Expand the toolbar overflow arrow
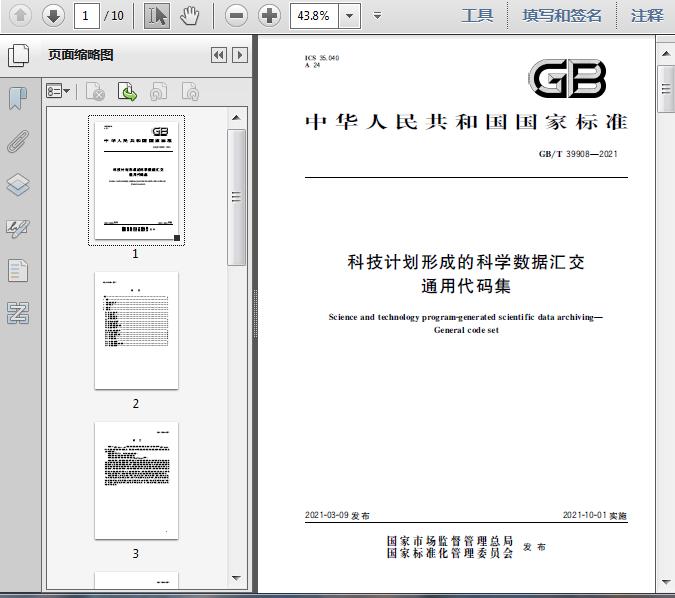This screenshot has width=675, height=598. [378, 16]
